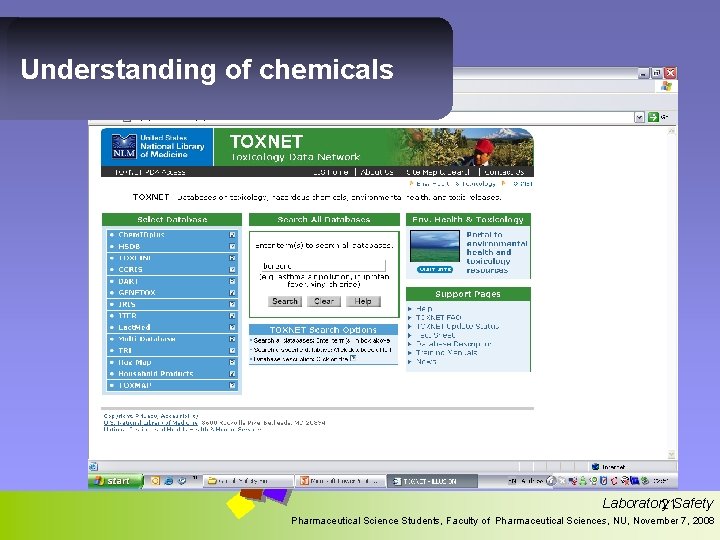Click the first quick launch icon on taskbar

(155, 481)
